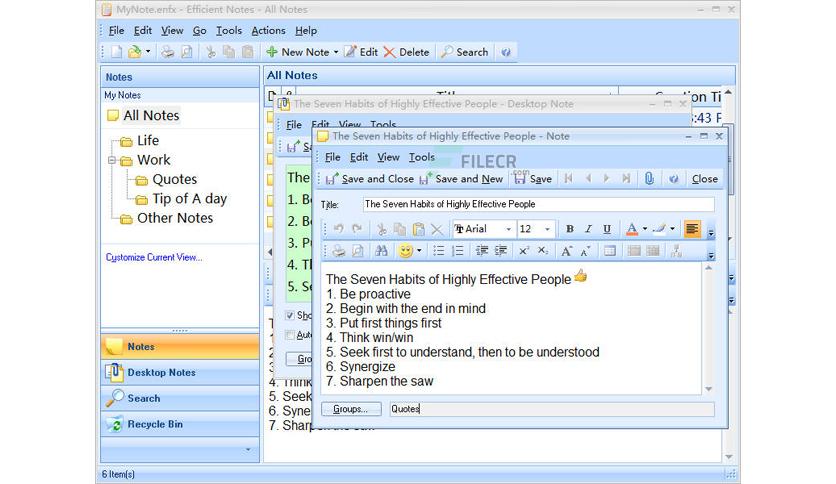Switch to Desktop Notes pane
This screenshot has width=836, height=484.
click(x=180, y=373)
